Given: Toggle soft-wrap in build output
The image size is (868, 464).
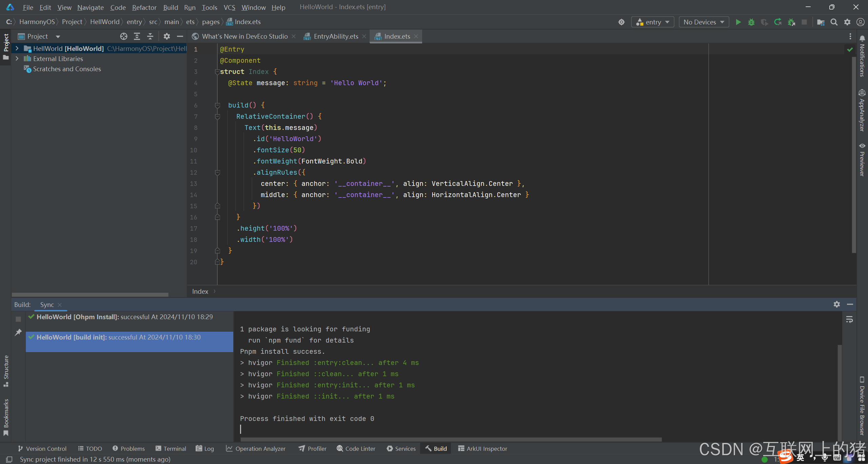Looking at the screenshot, I should point(849,320).
